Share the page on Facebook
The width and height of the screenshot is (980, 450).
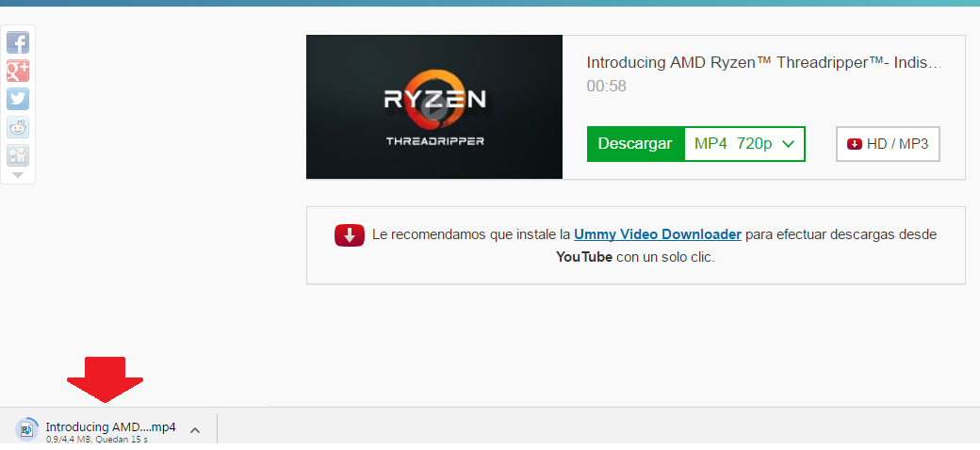[x=18, y=42]
